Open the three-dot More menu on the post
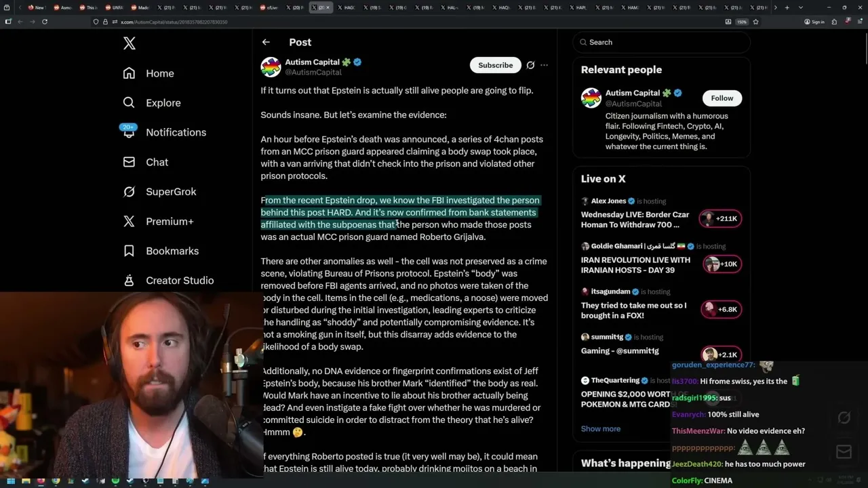Image resolution: width=868 pixels, height=488 pixels. click(x=544, y=65)
